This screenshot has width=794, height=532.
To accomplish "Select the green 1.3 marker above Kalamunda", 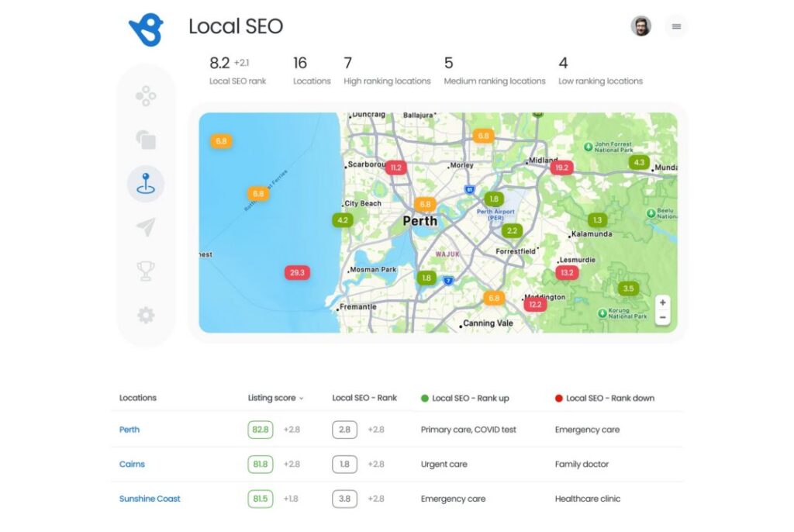I will click(597, 220).
